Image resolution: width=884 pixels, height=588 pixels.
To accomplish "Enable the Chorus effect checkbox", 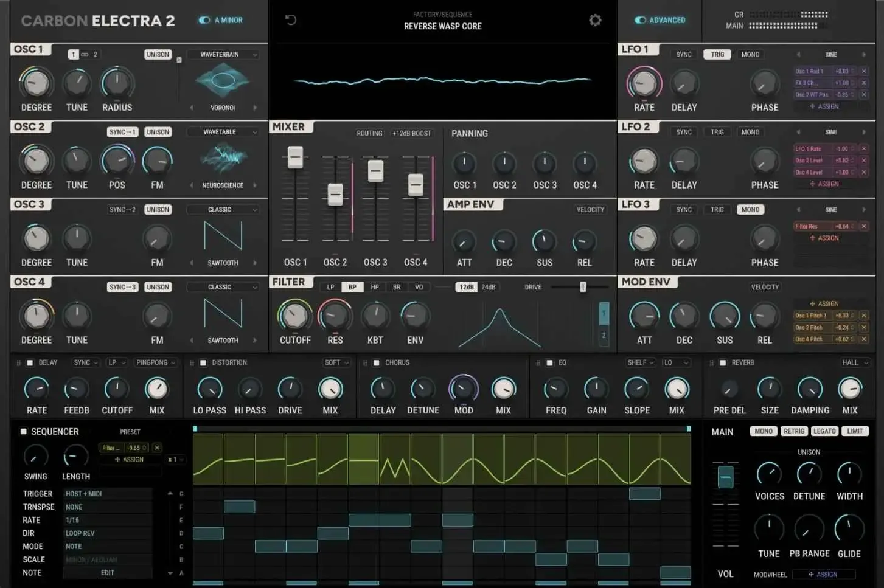I will (376, 363).
